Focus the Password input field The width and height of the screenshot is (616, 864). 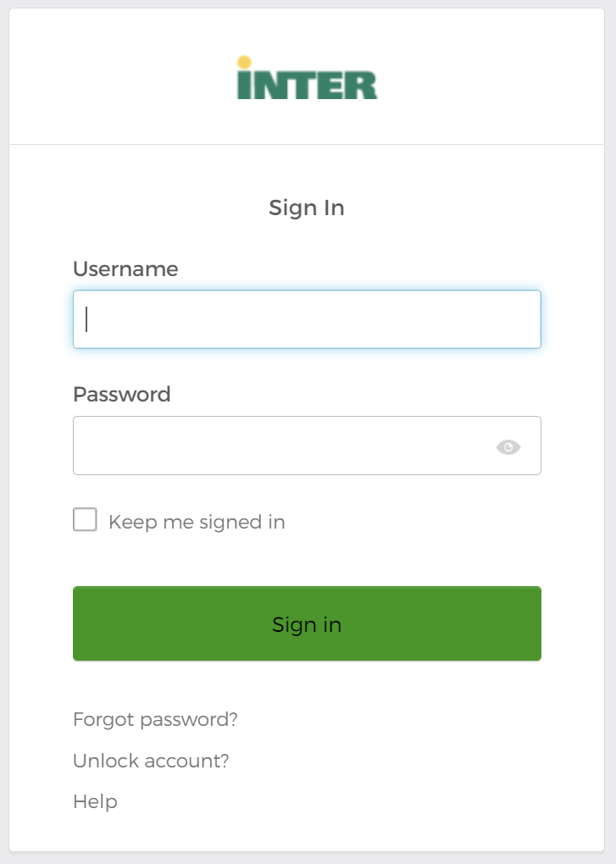point(288,446)
